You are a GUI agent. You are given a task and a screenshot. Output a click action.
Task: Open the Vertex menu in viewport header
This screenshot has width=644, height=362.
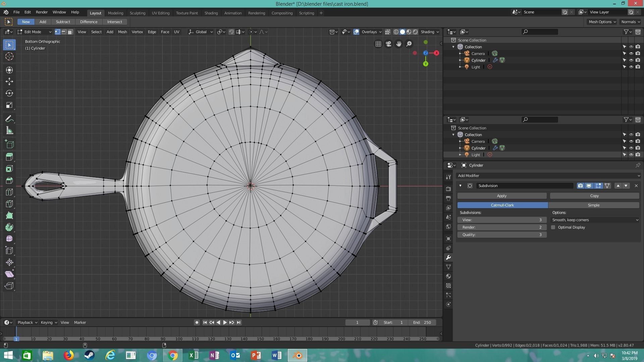click(137, 32)
